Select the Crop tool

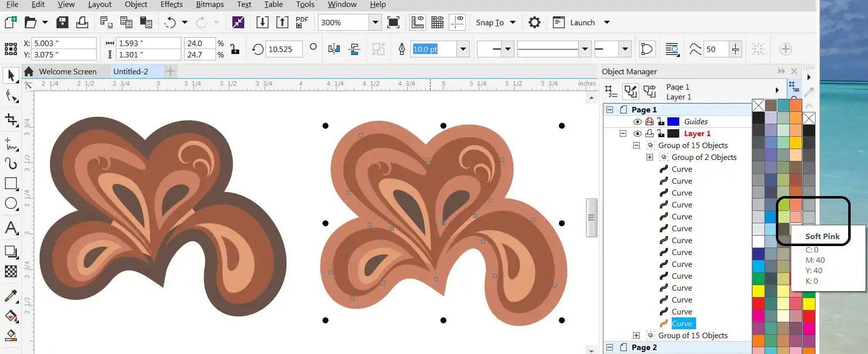click(x=11, y=120)
